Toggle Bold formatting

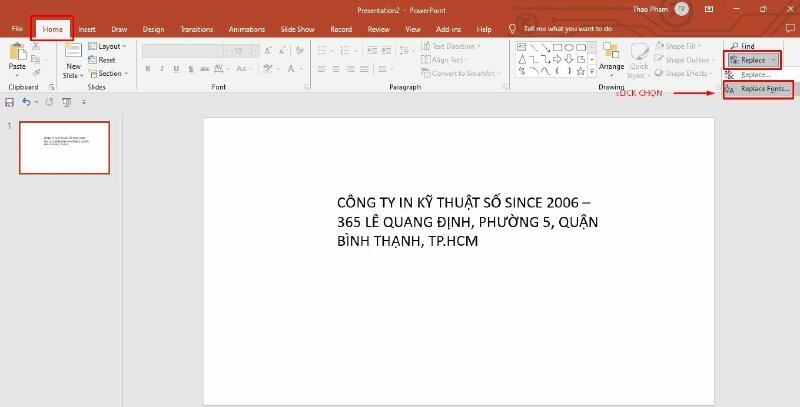(x=147, y=69)
